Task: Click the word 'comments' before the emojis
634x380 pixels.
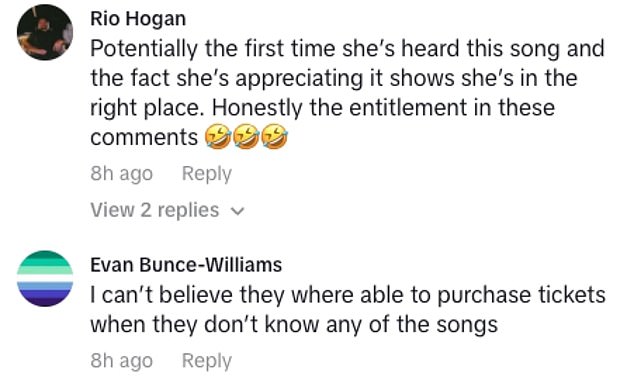Action: 144,137
